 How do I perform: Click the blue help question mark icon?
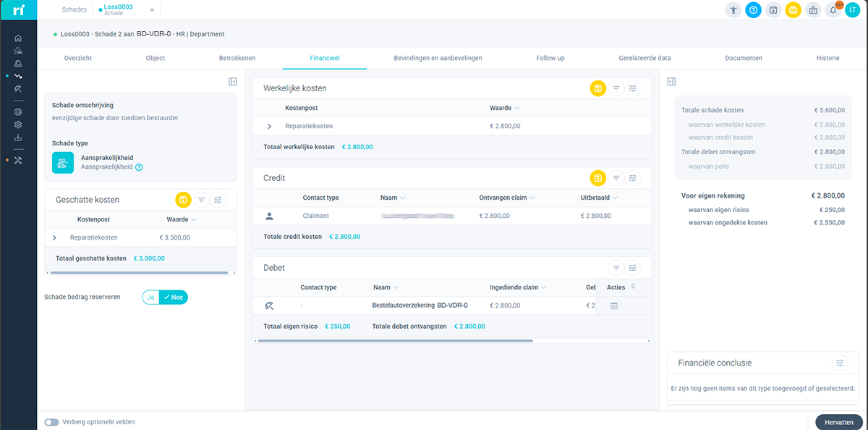(x=753, y=10)
